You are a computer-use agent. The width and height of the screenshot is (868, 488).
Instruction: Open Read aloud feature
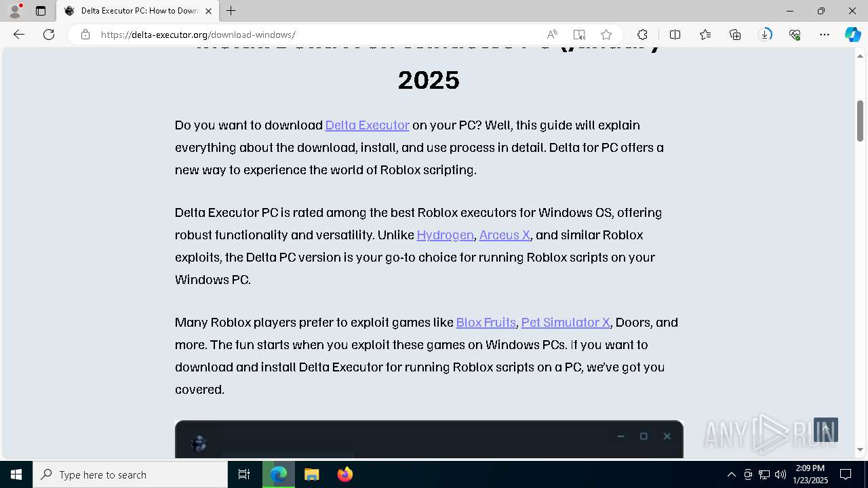point(552,35)
